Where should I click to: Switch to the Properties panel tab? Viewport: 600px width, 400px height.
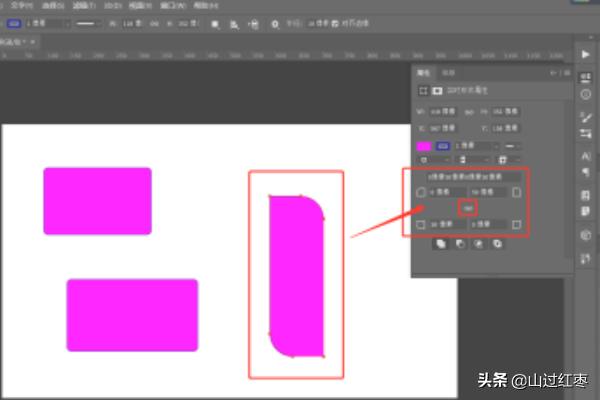pyautogui.click(x=423, y=73)
